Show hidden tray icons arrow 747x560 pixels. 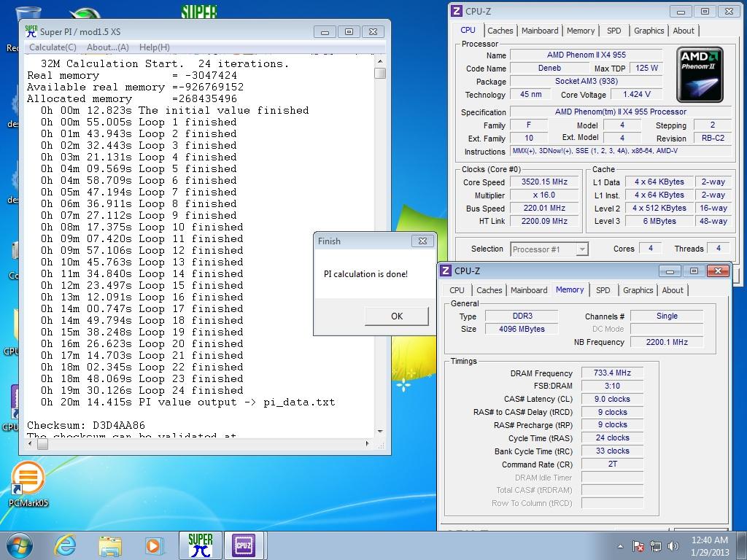pos(620,546)
